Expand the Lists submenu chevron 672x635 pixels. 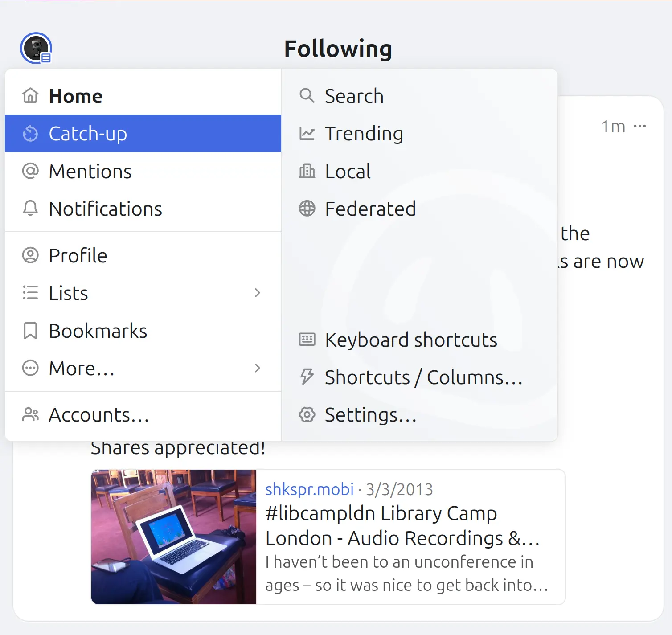pos(257,293)
